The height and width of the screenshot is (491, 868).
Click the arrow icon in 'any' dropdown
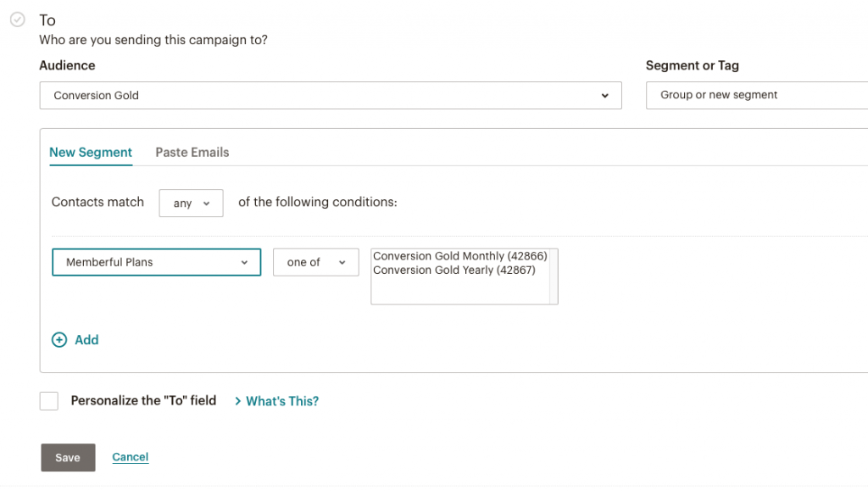207,204
